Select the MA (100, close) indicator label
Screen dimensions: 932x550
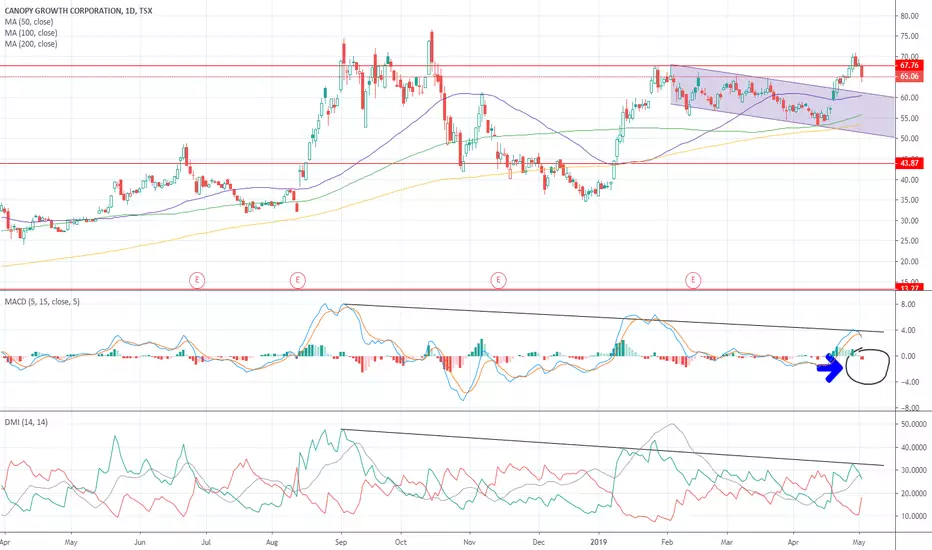point(31,33)
